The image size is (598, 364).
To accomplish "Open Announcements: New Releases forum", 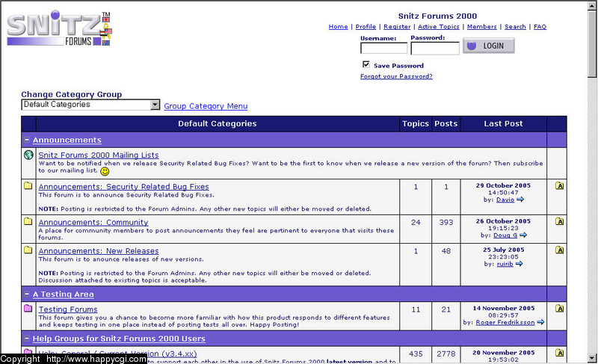I will coord(99,251).
